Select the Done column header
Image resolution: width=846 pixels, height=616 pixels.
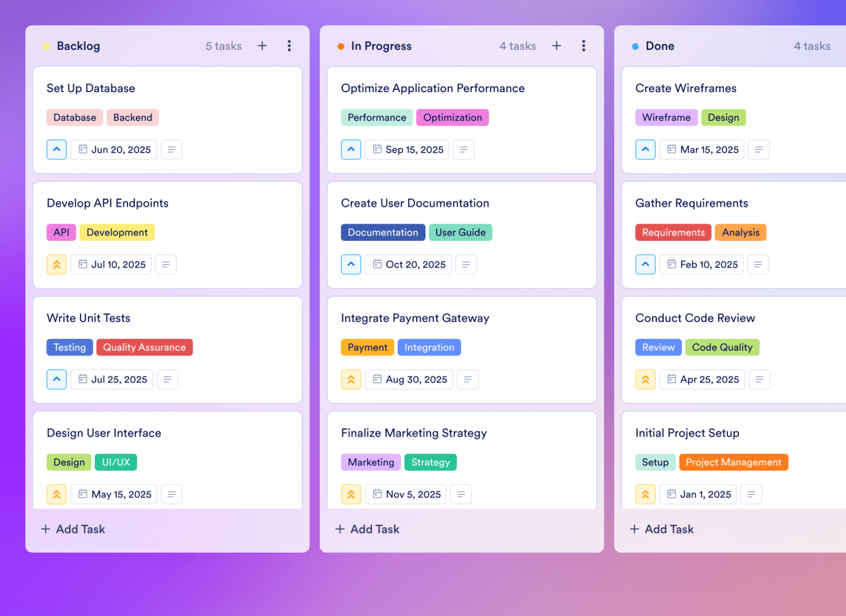(x=659, y=46)
